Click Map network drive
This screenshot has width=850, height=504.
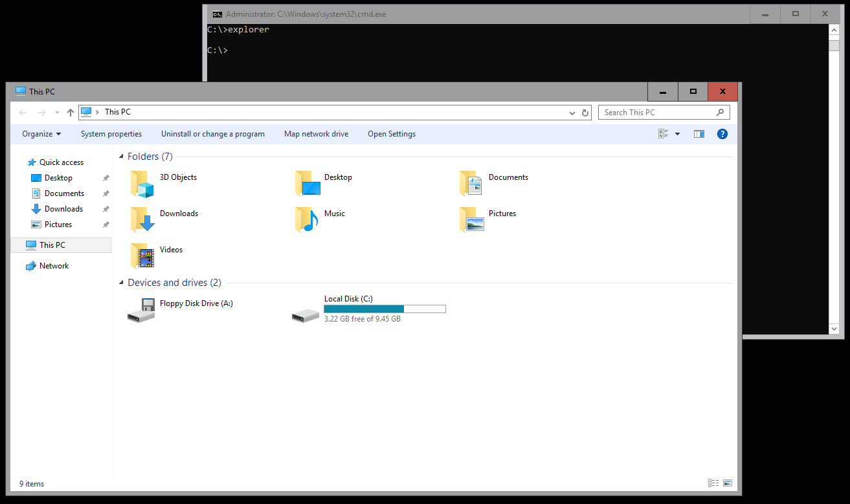[316, 134]
